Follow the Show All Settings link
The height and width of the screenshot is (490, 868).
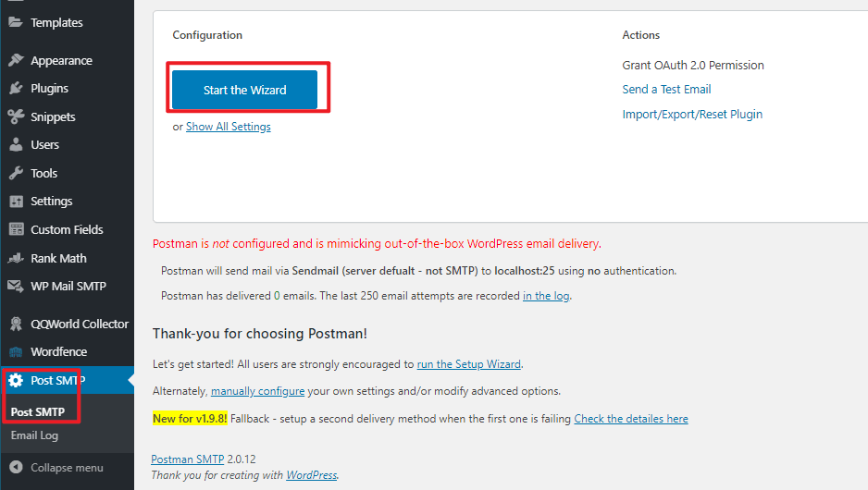[228, 127]
